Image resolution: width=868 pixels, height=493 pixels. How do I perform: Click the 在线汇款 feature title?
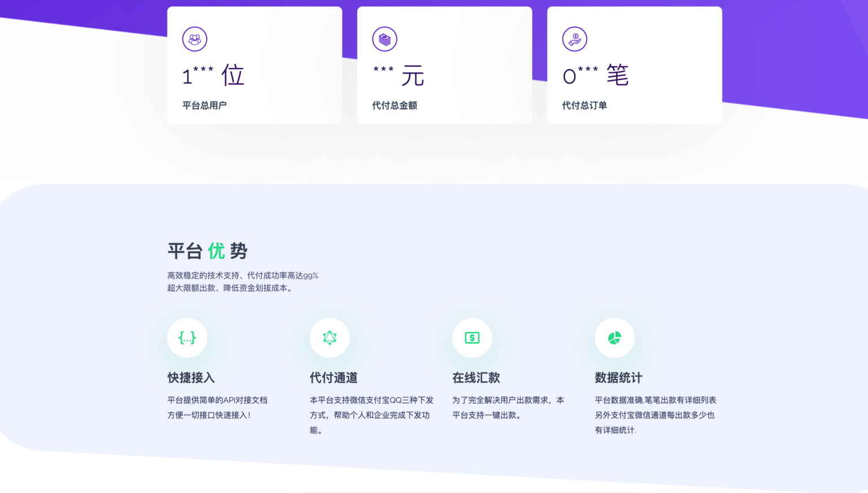pyautogui.click(x=476, y=378)
